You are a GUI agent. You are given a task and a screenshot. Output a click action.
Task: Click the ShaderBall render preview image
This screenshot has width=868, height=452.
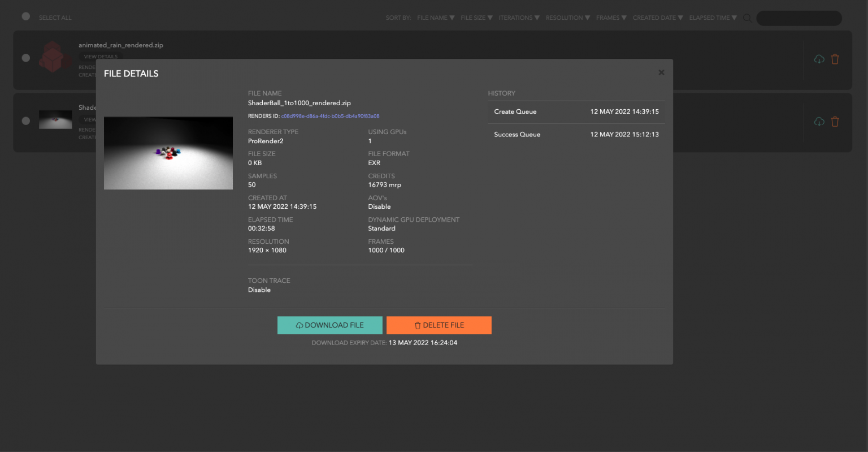pyautogui.click(x=168, y=153)
